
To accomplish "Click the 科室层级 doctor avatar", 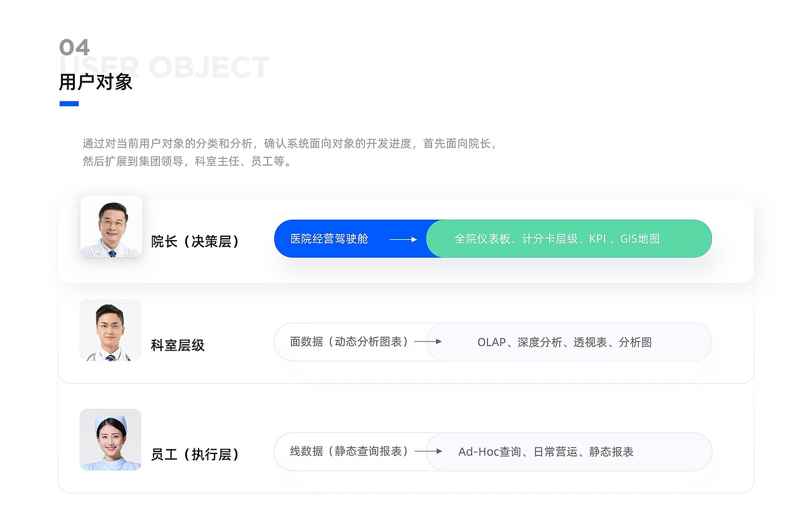I will (110, 330).
